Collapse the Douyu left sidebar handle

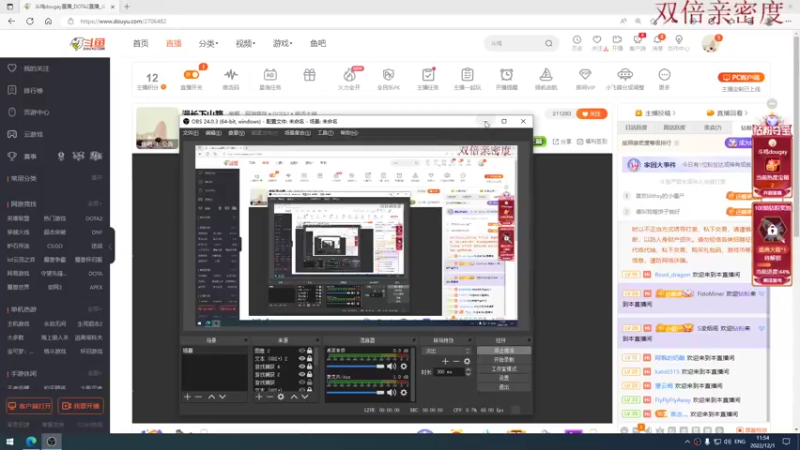(x=111, y=246)
